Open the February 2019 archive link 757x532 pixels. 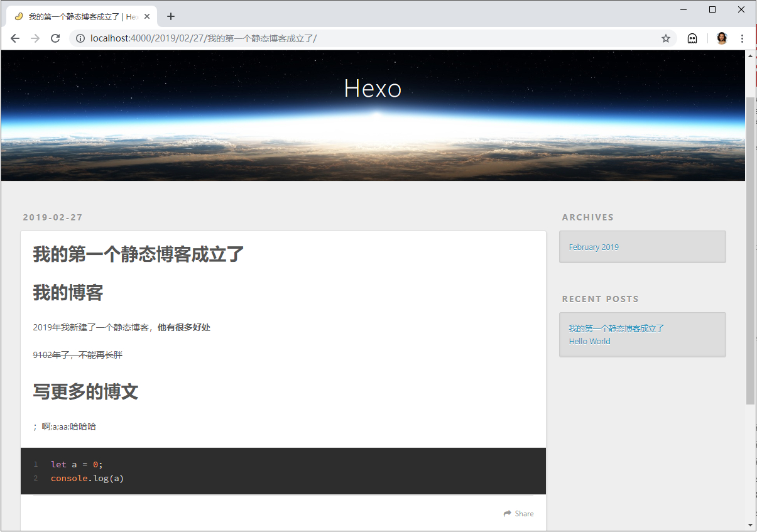tap(594, 247)
